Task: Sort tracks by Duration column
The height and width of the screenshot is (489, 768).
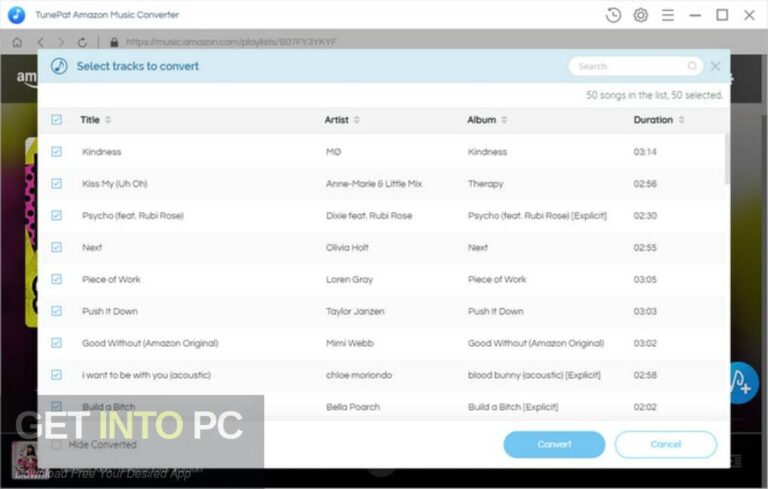Action: click(659, 120)
